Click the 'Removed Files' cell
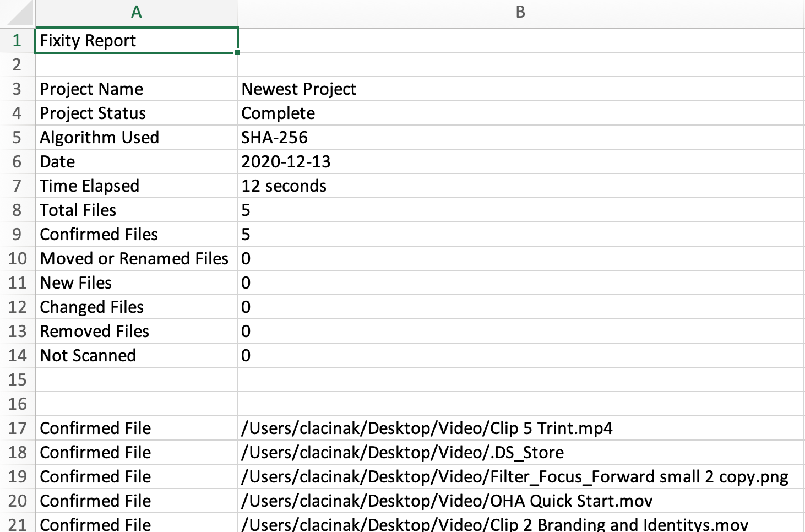The width and height of the screenshot is (805, 532). (137, 331)
